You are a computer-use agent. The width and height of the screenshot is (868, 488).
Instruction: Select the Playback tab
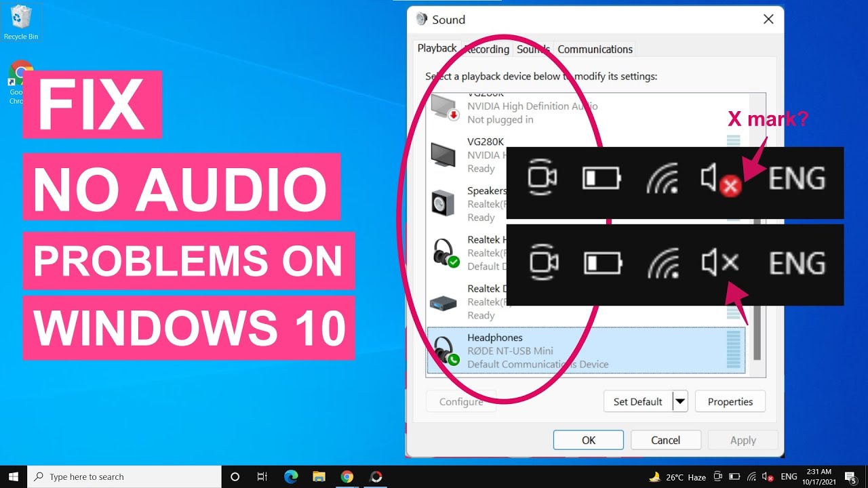pyautogui.click(x=437, y=48)
